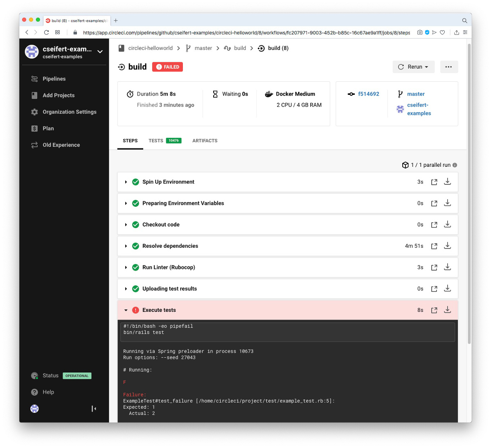Open Resolve dependencies output in new tab
This screenshot has width=491, height=448.
point(434,246)
